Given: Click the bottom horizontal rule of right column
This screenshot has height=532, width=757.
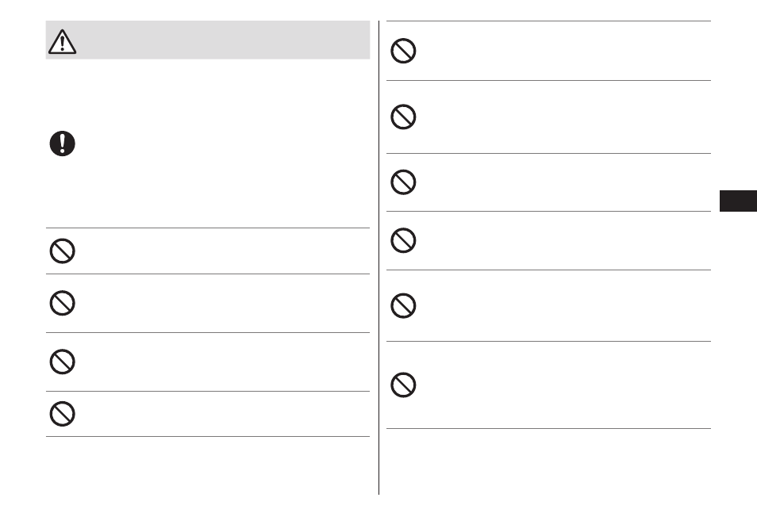Looking at the screenshot, I should tap(548, 428).
